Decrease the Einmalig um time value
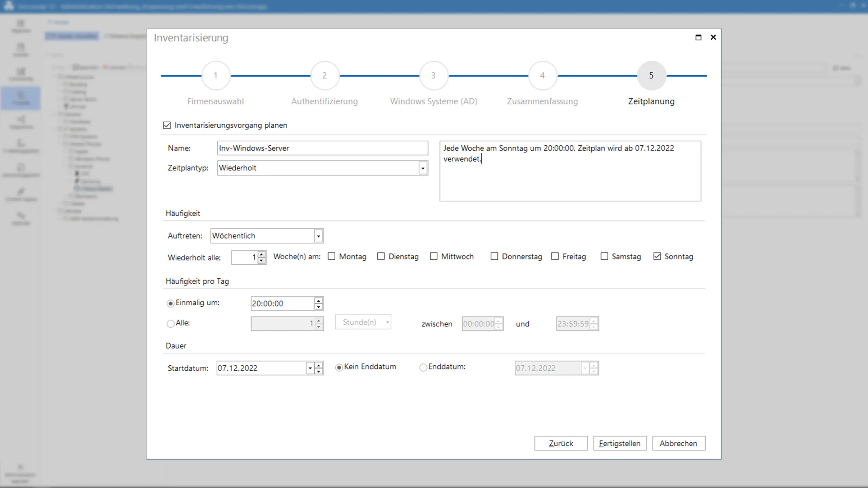 click(318, 307)
